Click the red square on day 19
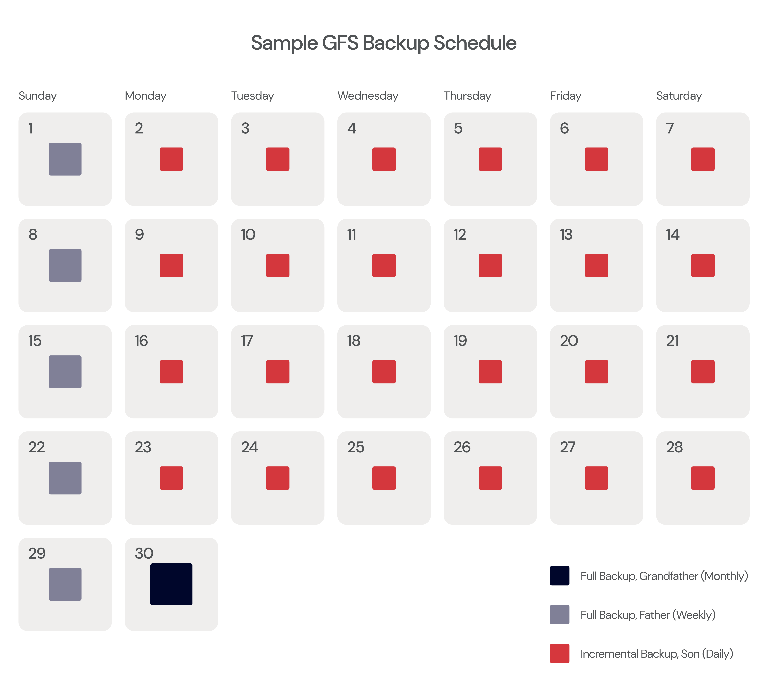Image resolution: width=763 pixels, height=700 pixels. [x=490, y=372]
